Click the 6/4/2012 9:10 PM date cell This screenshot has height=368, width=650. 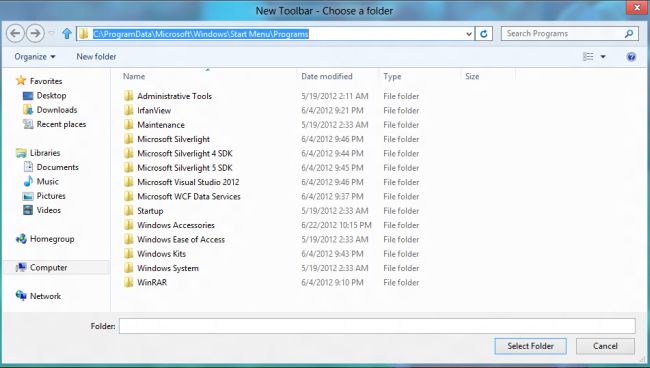point(332,282)
